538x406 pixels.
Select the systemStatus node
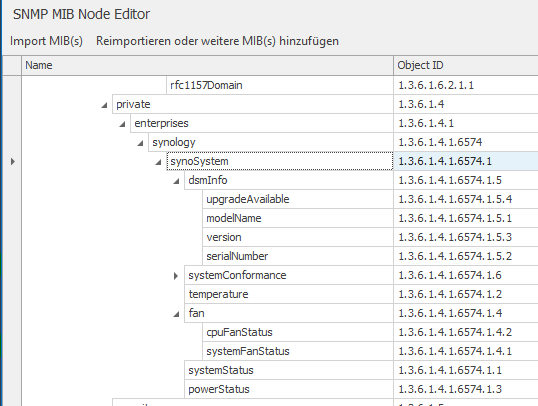(x=289, y=370)
